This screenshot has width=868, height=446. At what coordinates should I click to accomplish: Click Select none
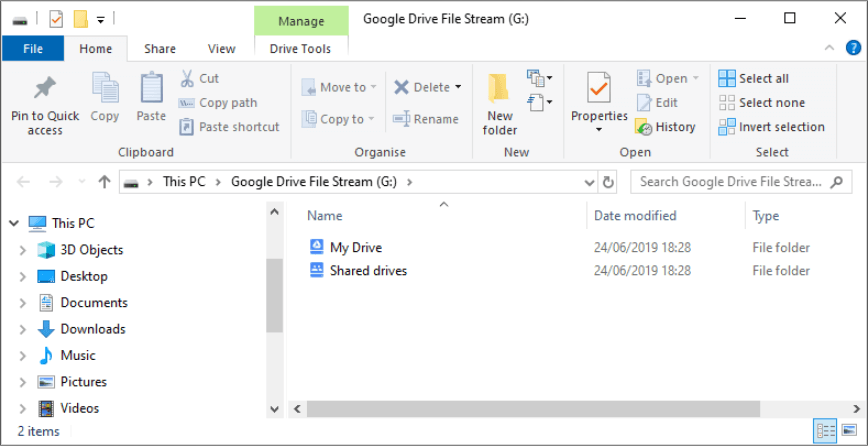pos(762,102)
